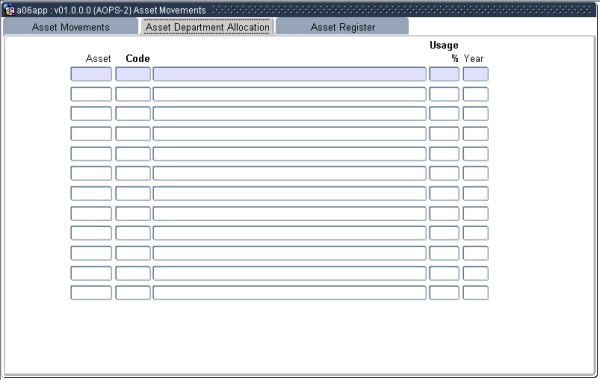Click the Year field in the last row
This screenshot has width=600, height=380.
475,293
